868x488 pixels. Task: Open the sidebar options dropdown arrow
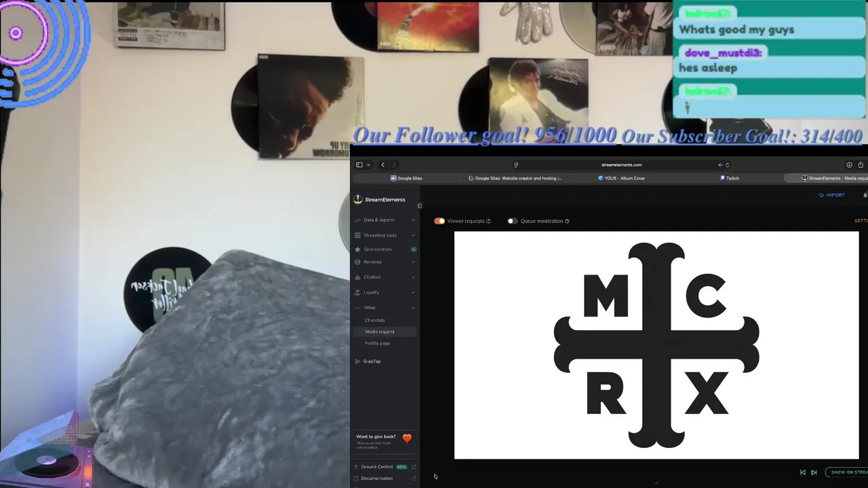click(368, 165)
